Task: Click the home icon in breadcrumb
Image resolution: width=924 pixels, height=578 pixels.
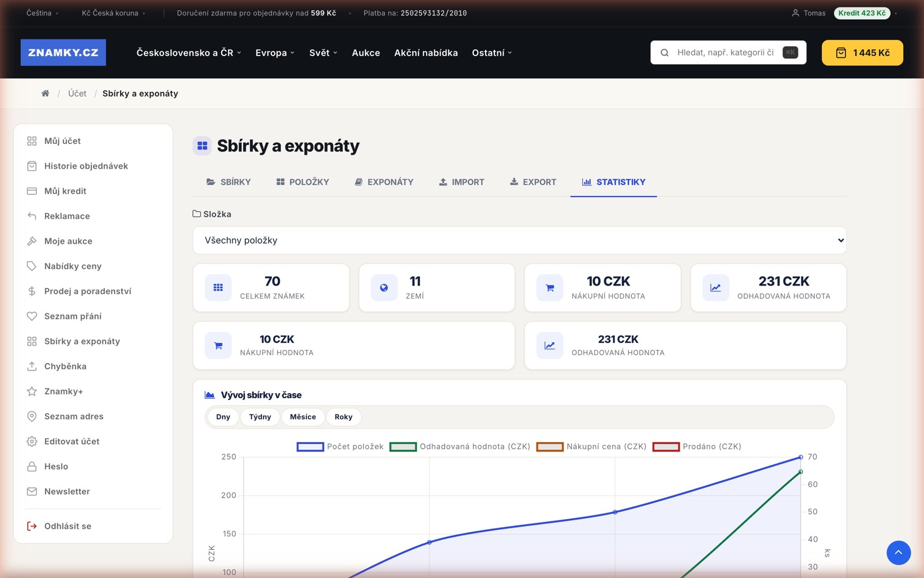Action: point(45,94)
